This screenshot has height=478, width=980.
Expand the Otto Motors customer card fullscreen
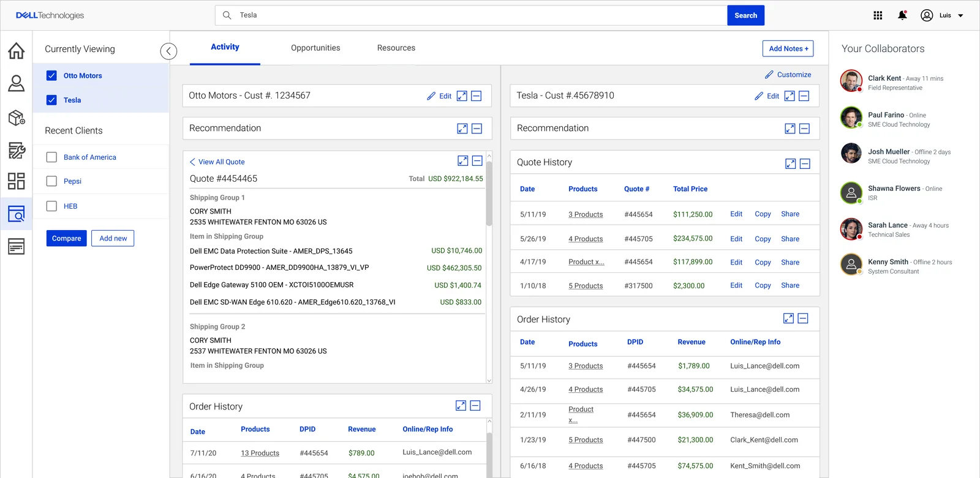[462, 96]
